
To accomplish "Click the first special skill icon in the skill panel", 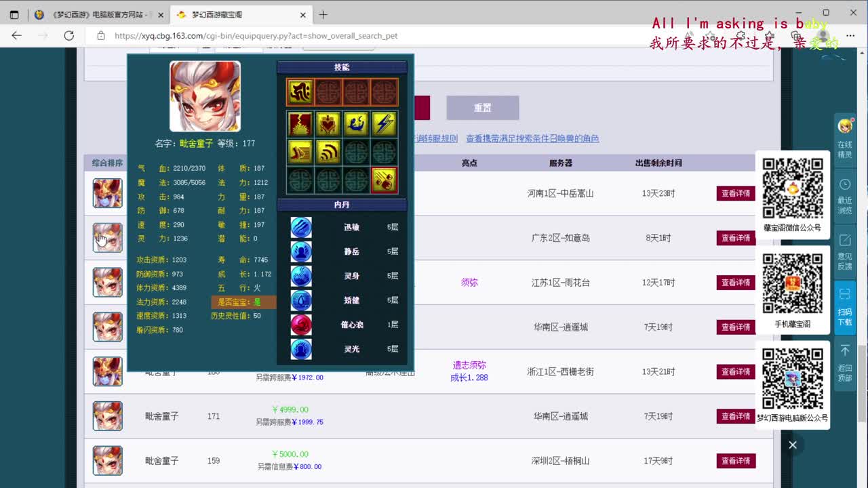I will 300,92.
